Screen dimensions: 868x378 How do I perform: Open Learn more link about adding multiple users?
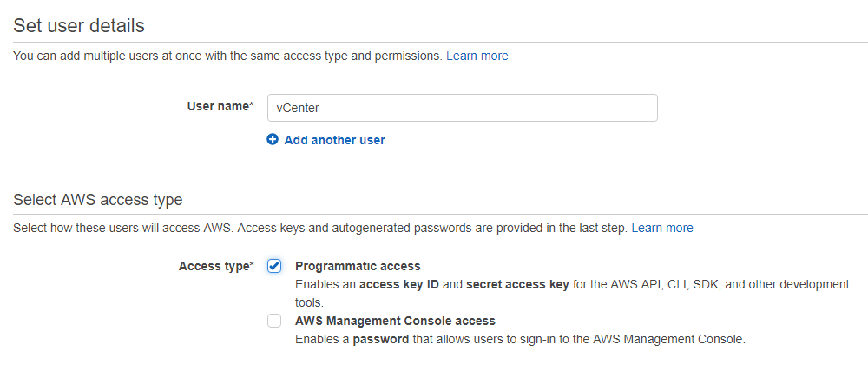pyautogui.click(x=477, y=56)
